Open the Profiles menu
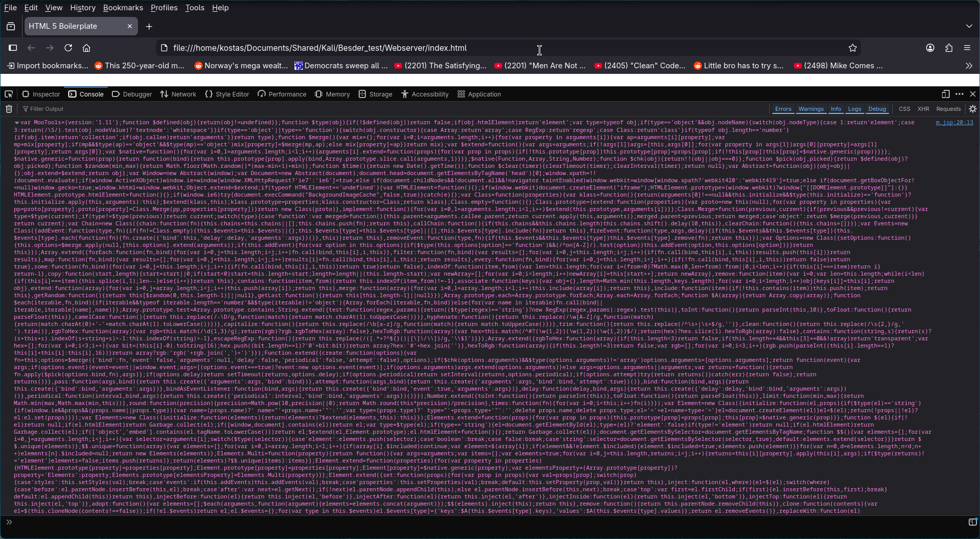 pos(164,8)
